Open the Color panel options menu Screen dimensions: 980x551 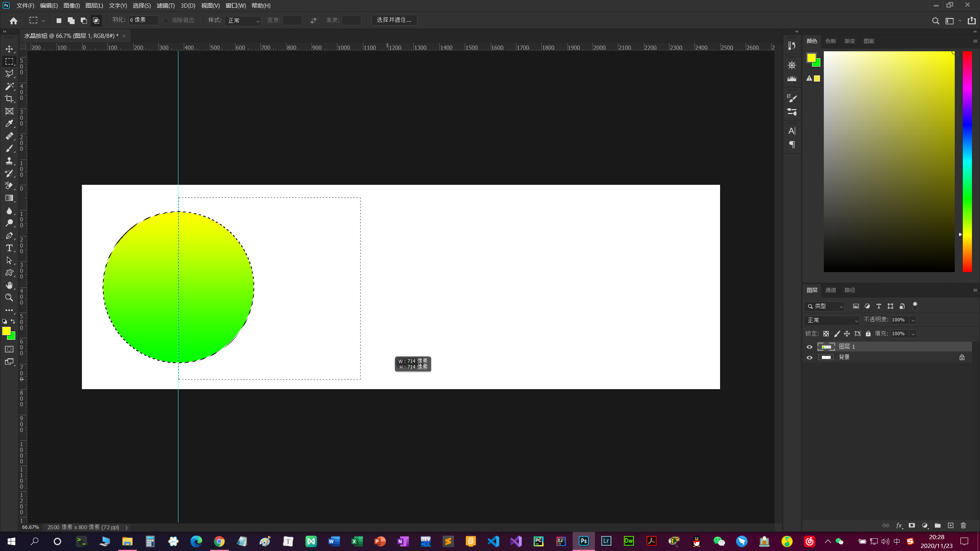[975, 41]
